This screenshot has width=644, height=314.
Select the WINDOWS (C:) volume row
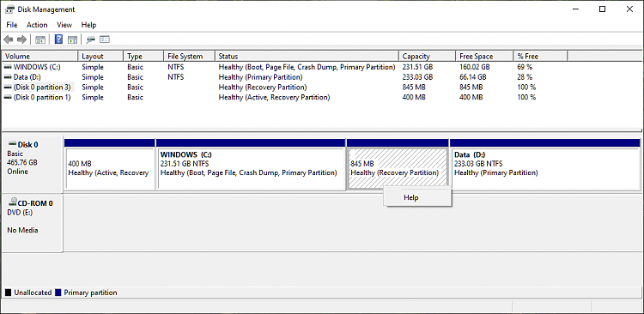(x=285, y=67)
